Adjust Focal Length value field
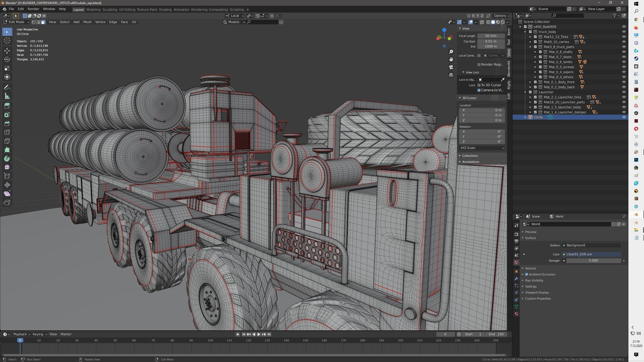 491,36
